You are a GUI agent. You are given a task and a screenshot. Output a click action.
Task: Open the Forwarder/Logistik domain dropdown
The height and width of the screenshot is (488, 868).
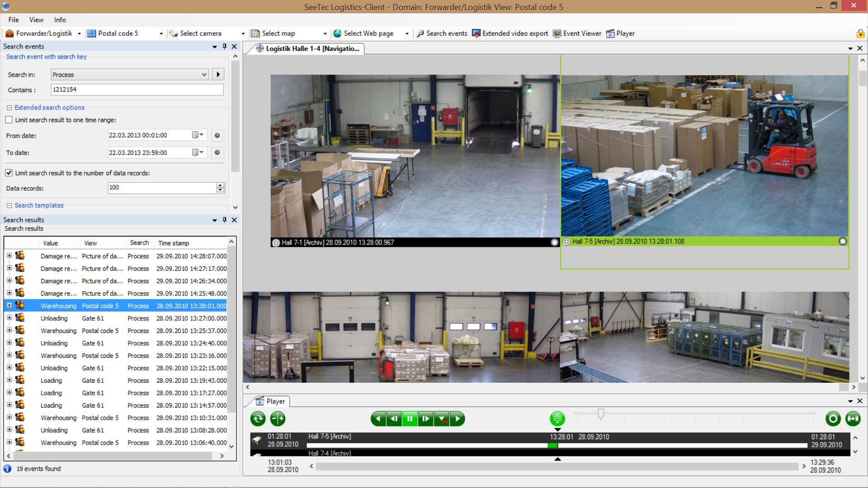tap(79, 33)
